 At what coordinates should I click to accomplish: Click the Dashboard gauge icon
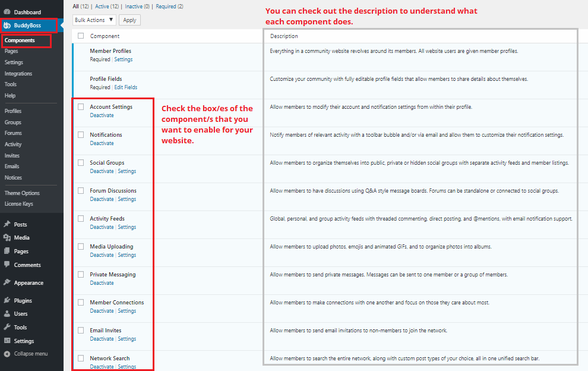(x=7, y=12)
